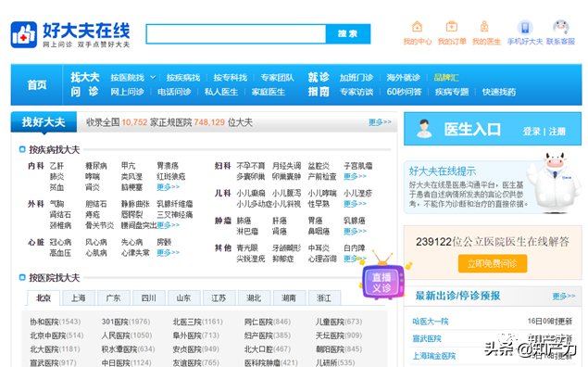The height and width of the screenshot is (367, 588).
Task: Open 上海瑞金医院 in schedule list
Action: click(x=434, y=356)
